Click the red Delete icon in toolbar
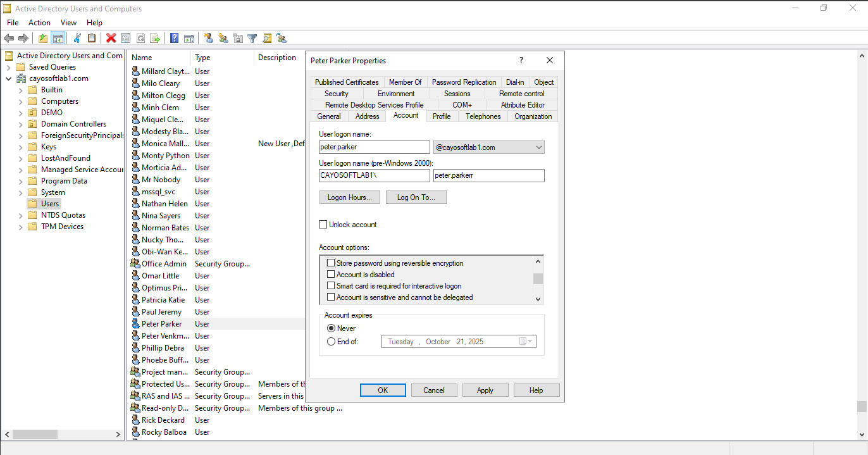Image resolution: width=868 pixels, height=455 pixels. click(x=111, y=38)
